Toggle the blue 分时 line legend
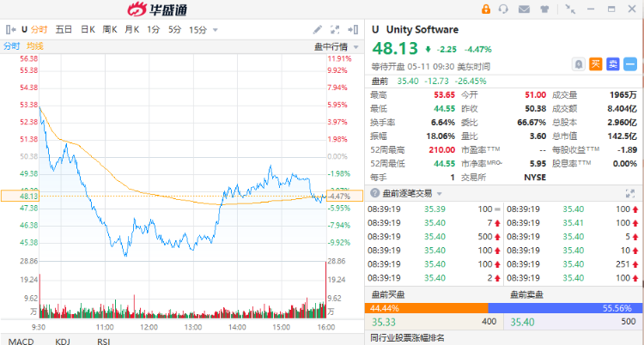The image size is (644, 345). [x=11, y=46]
